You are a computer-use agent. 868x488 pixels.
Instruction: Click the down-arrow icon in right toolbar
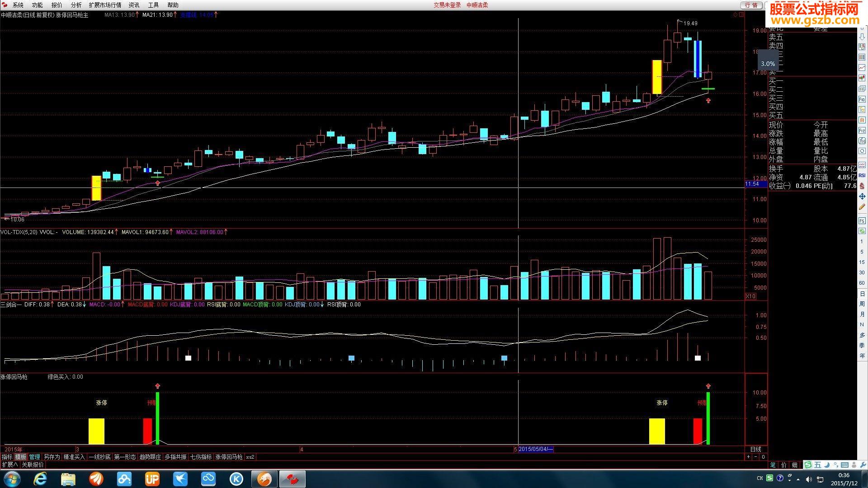[862, 37]
